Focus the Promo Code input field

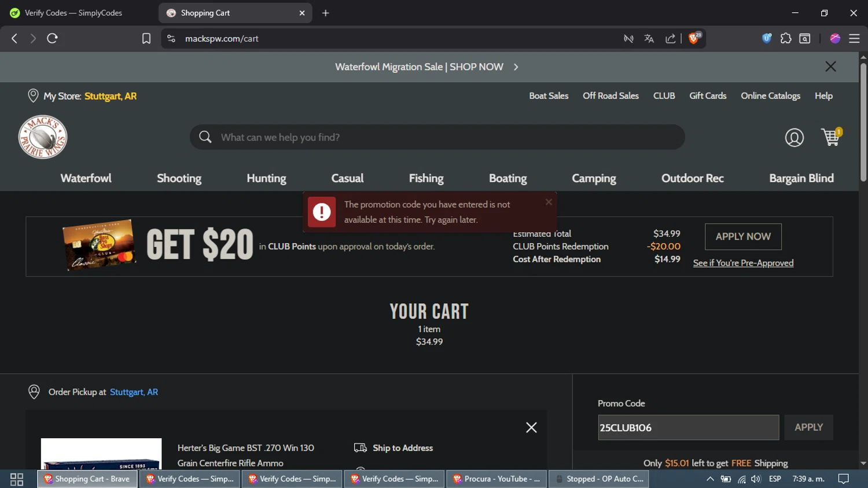688,427
